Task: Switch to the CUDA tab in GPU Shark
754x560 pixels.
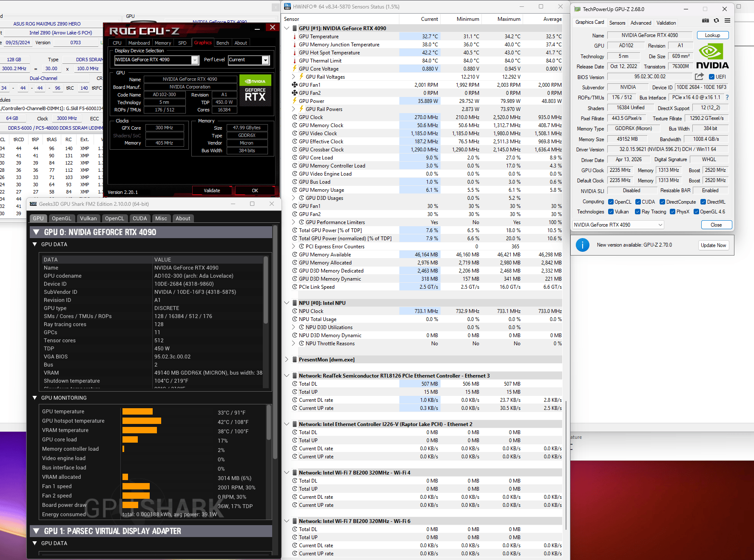Action: coord(139,219)
